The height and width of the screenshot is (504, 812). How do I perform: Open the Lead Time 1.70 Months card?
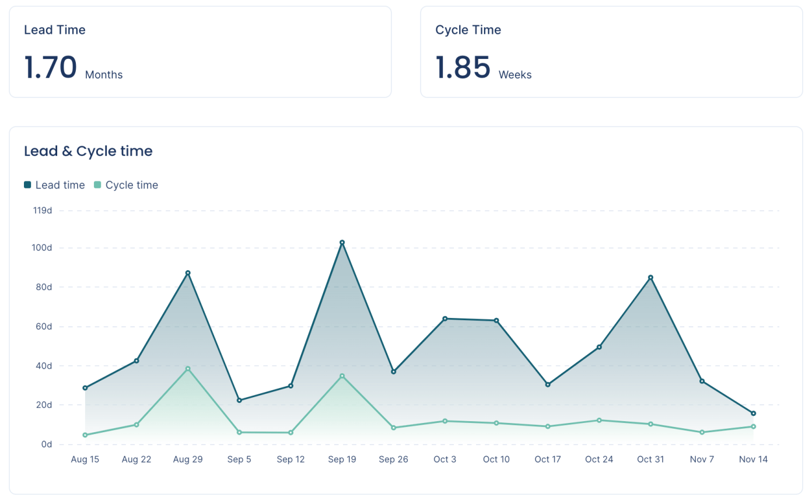(200, 52)
